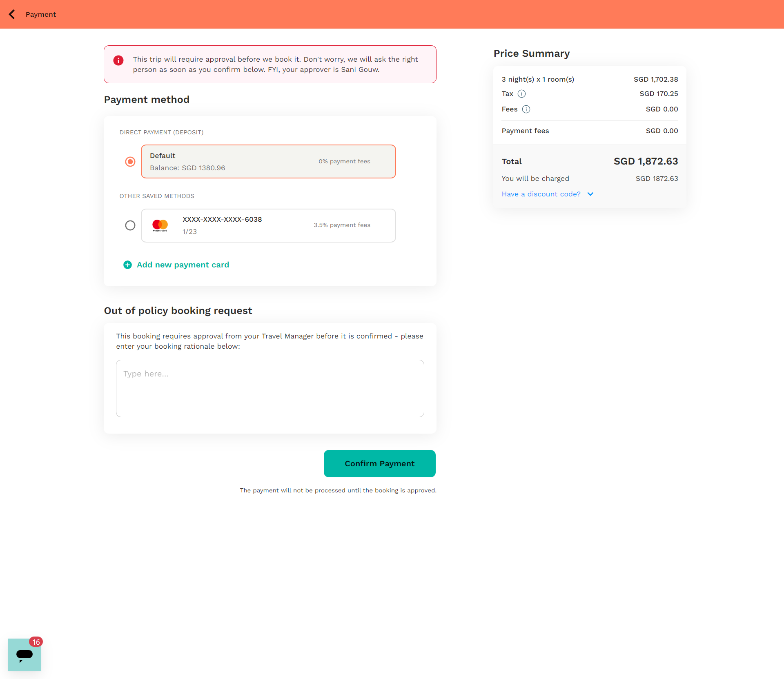Click 'Add new payment card' link
784x679 pixels.
(x=183, y=265)
